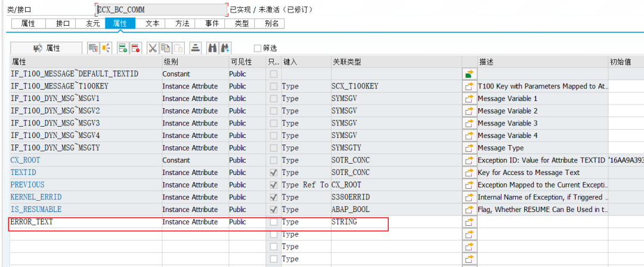Open the KERNEL_ERRID attribute link
The image size is (644, 267).
point(36,197)
